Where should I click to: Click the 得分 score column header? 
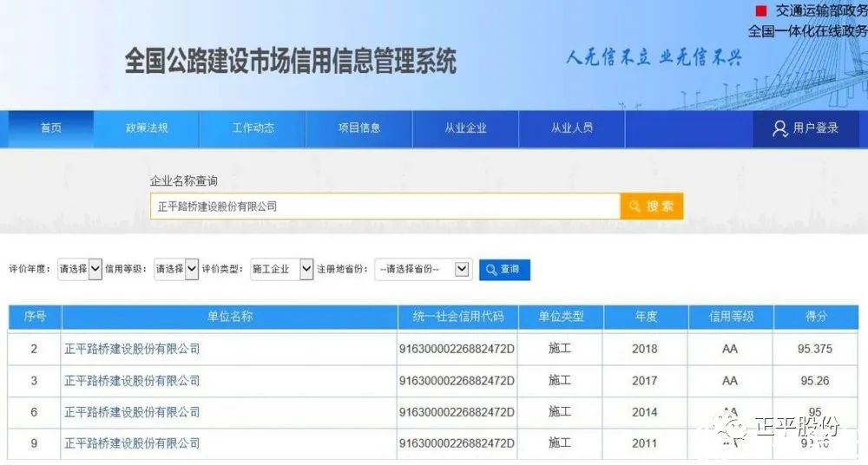(816, 317)
